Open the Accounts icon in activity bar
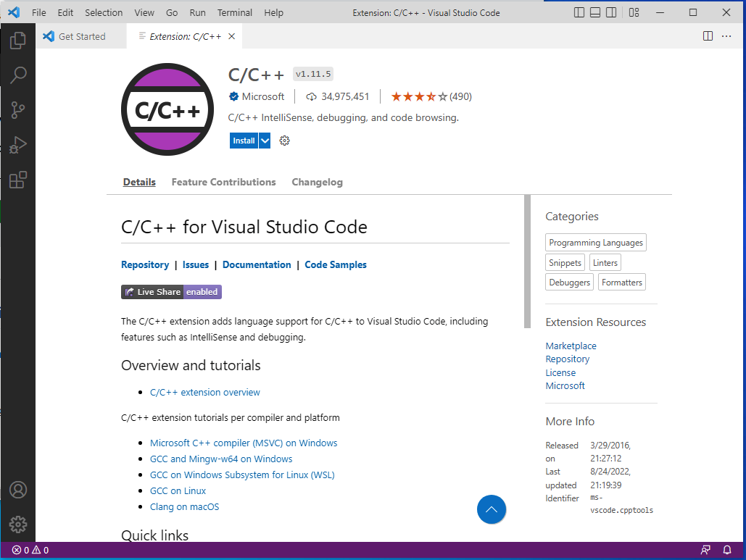The image size is (746, 560). click(x=17, y=490)
